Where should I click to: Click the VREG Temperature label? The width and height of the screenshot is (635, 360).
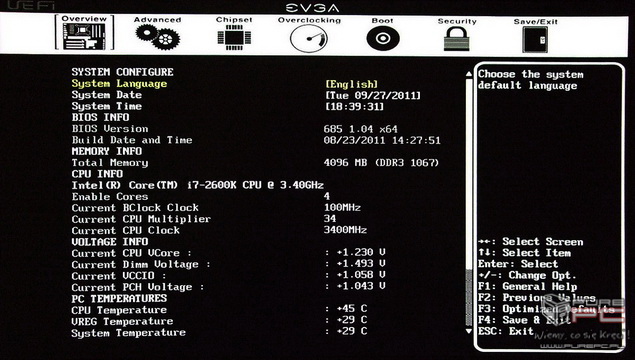pos(122,322)
